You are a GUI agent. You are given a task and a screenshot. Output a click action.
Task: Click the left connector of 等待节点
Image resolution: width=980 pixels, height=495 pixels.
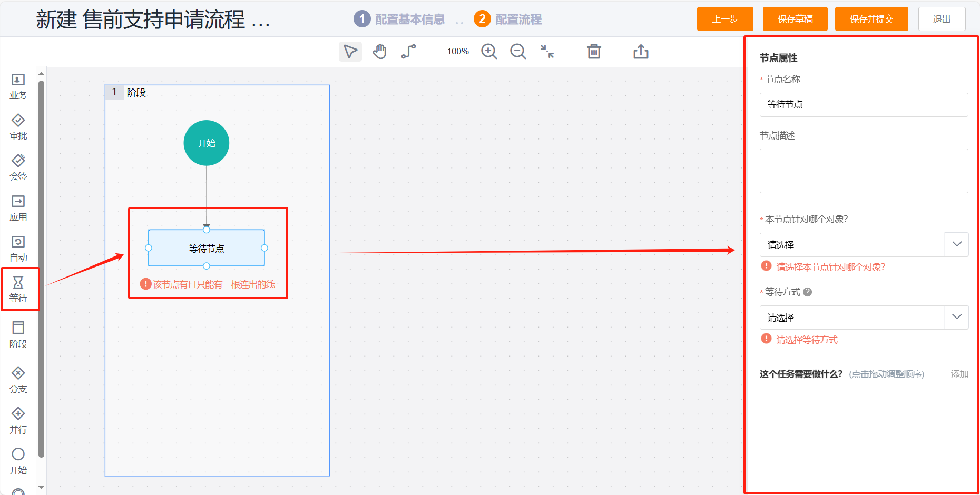point(149,248)
